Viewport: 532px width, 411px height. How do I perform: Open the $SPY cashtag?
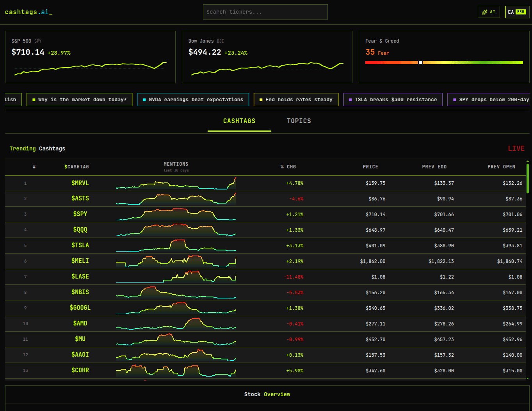pos(80,214)
